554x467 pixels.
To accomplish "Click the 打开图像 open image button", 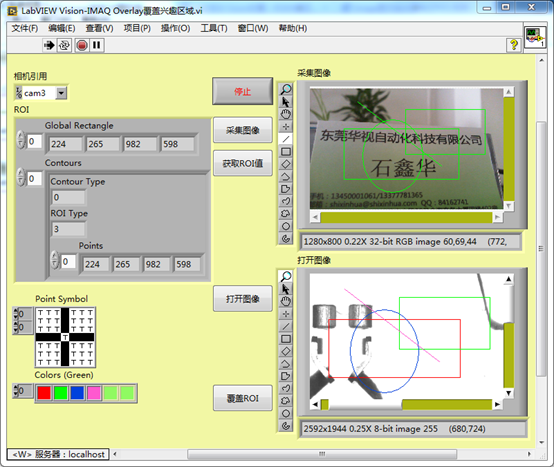I will [243, 299].
